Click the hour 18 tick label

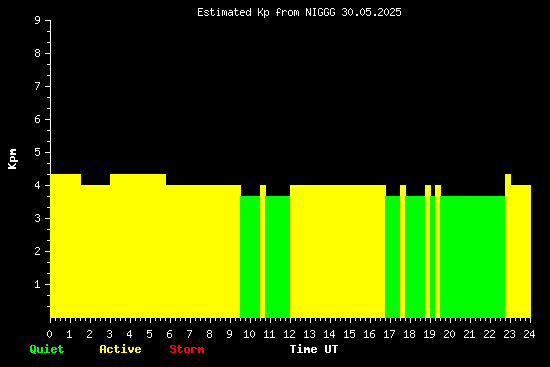coord(409,334)
